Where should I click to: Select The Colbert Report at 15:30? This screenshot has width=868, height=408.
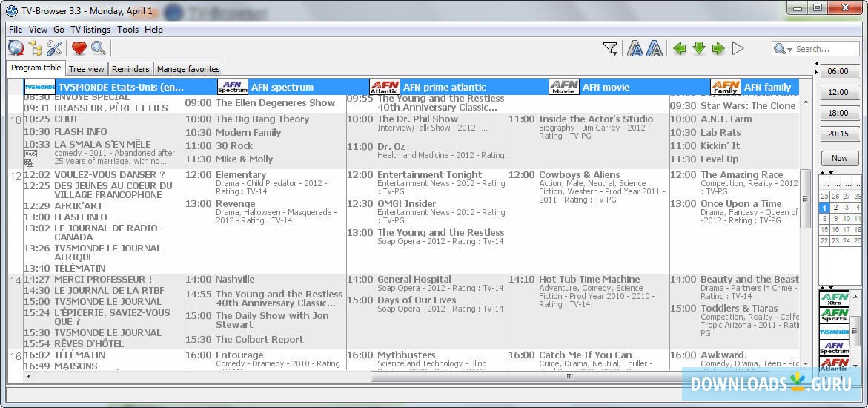coord(260,339)
